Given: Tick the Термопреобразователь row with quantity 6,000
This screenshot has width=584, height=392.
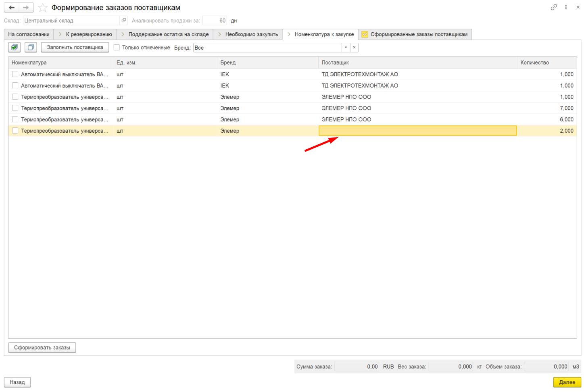Looking at the screenshot, I should [x=15, y=119].
